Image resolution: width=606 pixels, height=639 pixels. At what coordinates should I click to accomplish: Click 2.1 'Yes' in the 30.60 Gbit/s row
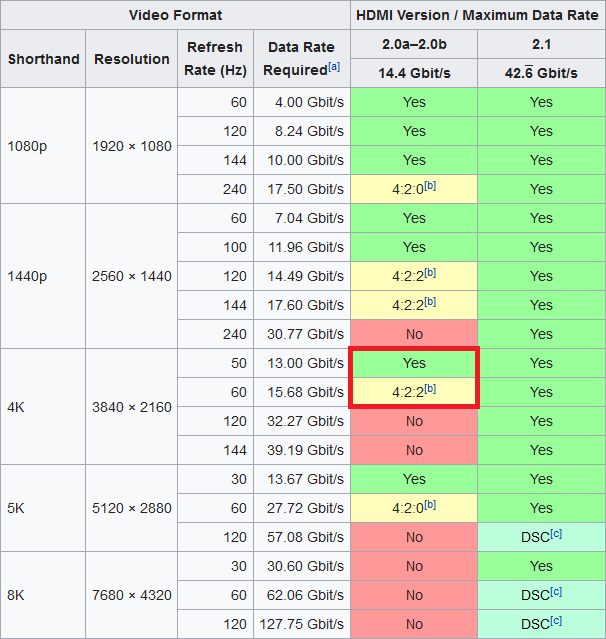click(541, 566)
